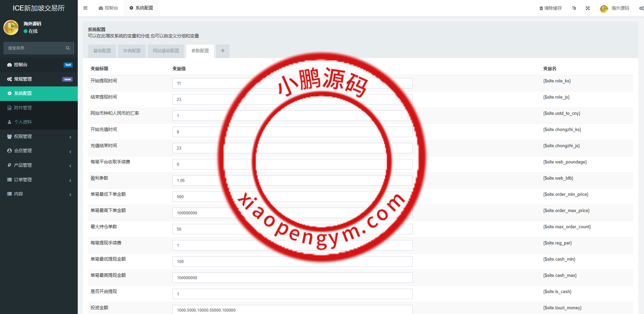Click the fullscreen expand icon
Image resolution: width=644 pixels, height=314 pixels.
pyautogui.click(x=588, y=8)
